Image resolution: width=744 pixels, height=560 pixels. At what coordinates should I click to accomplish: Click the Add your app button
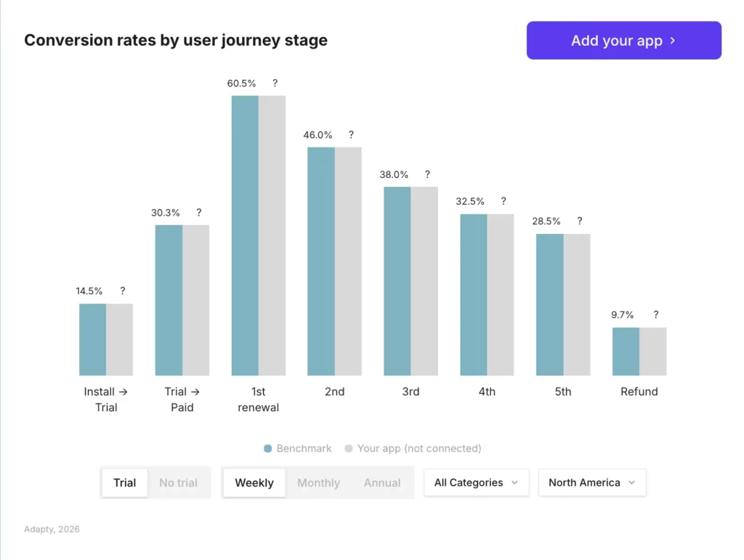623,41
